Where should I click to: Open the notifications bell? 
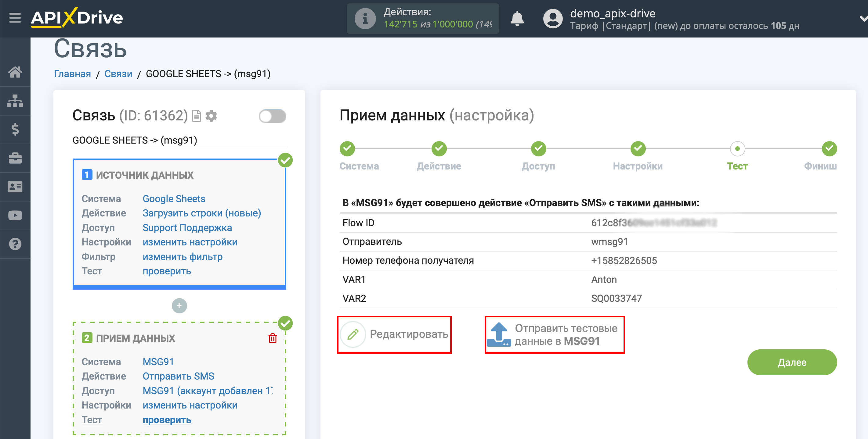point(517,19)
